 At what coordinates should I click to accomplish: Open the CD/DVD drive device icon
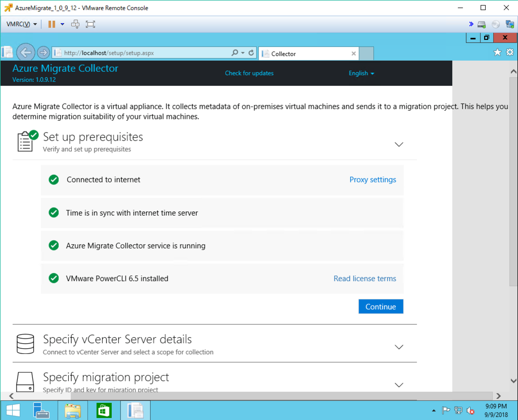(496, 24)
